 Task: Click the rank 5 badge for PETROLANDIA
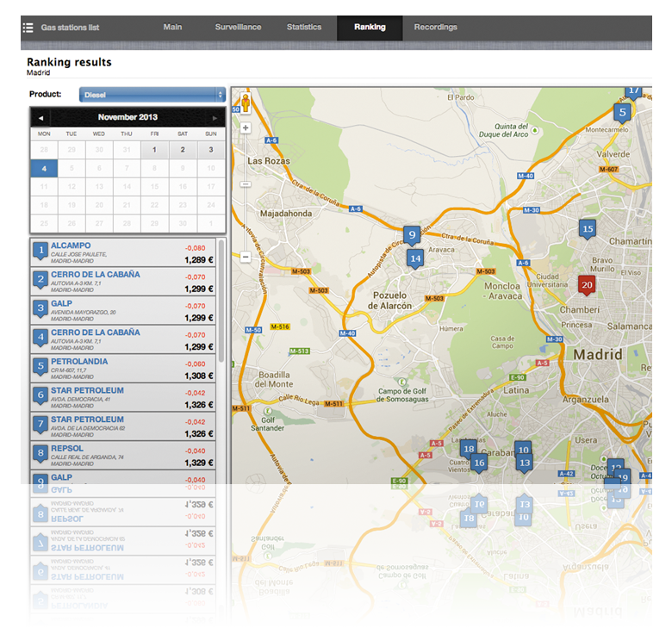(40, 367)
